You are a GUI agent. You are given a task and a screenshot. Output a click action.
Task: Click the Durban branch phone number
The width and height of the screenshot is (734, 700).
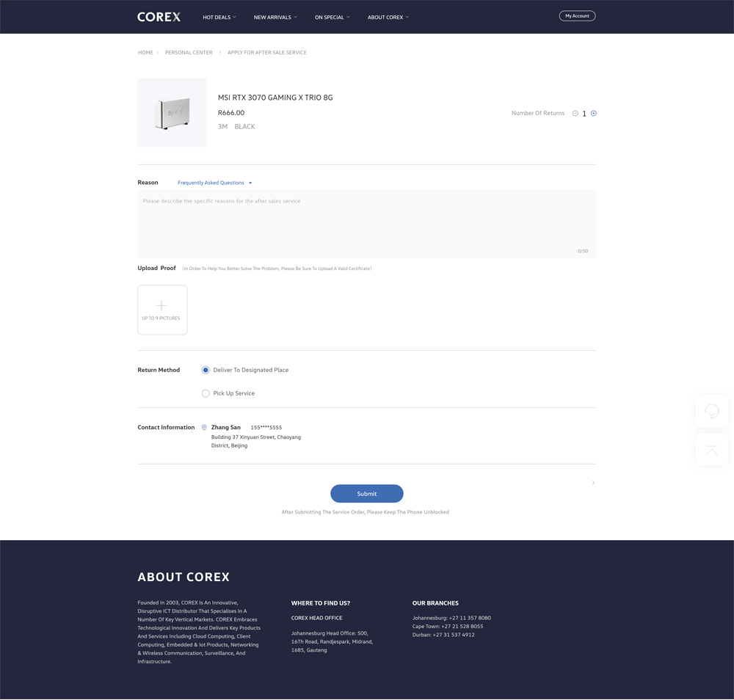point(454,635)
